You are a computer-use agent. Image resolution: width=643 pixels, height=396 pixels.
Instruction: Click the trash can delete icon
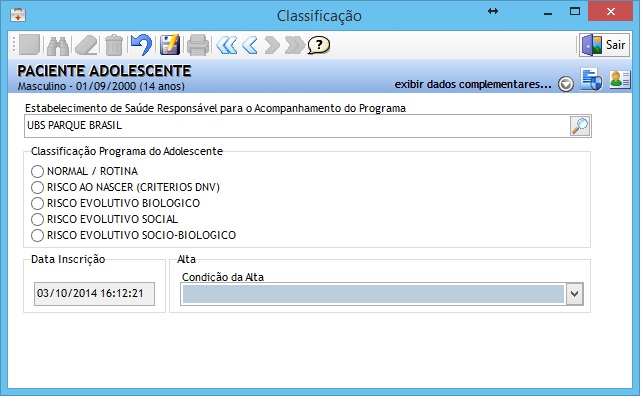click(x=114, y=45)
